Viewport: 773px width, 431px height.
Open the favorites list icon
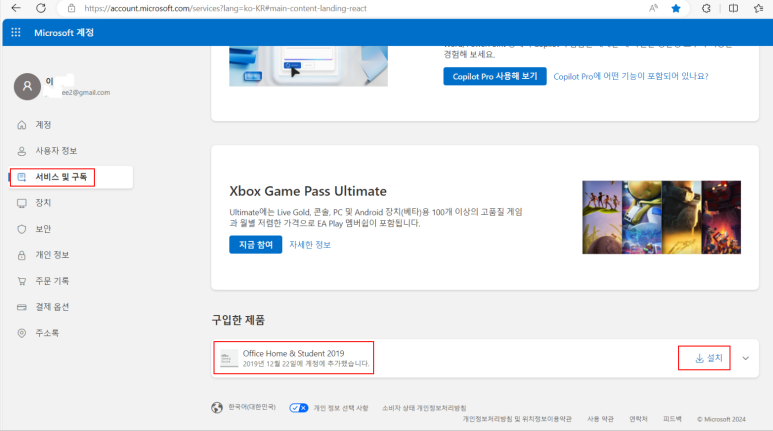click(759, 8)
